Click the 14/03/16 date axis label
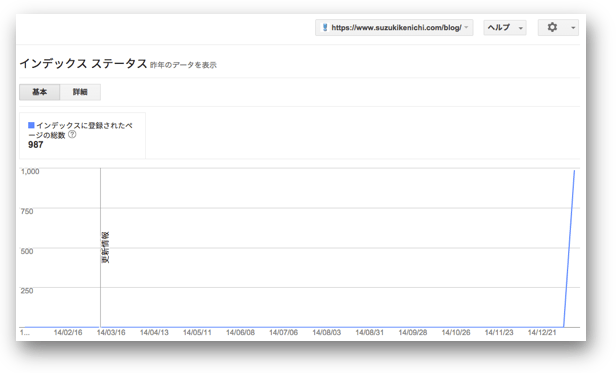The width and height of the screenshot is (616, 373). 111,333
